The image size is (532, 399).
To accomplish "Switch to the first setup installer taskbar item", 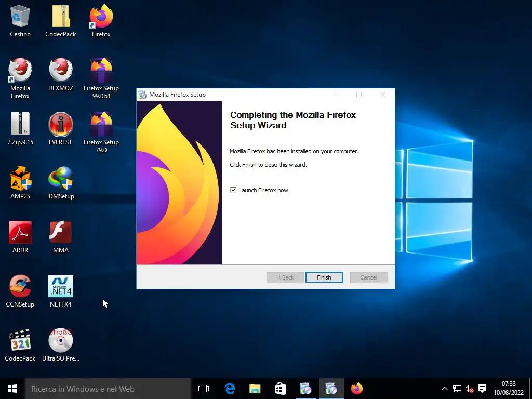I will (x=305, y=389).
